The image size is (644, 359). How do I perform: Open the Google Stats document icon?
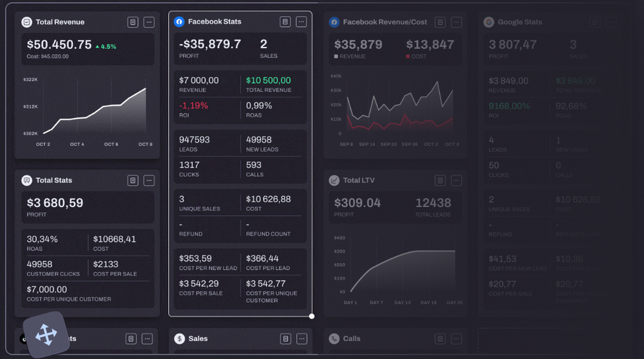594,22
